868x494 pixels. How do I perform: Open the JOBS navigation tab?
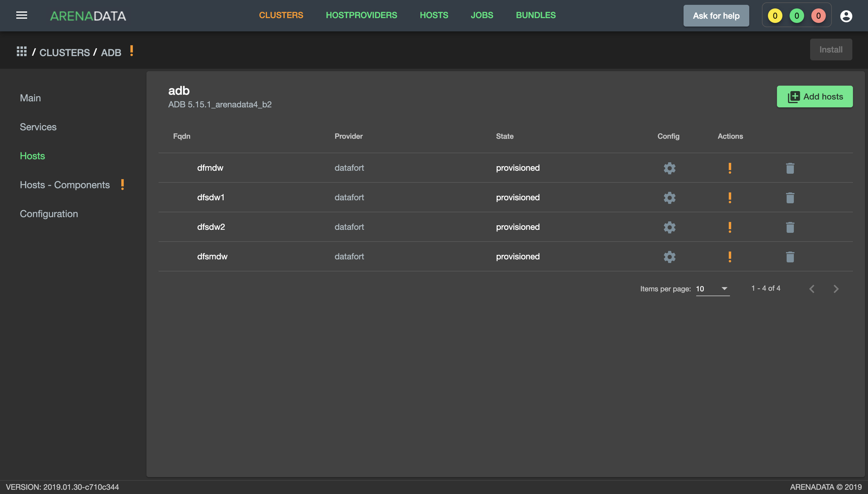(482, 15)
